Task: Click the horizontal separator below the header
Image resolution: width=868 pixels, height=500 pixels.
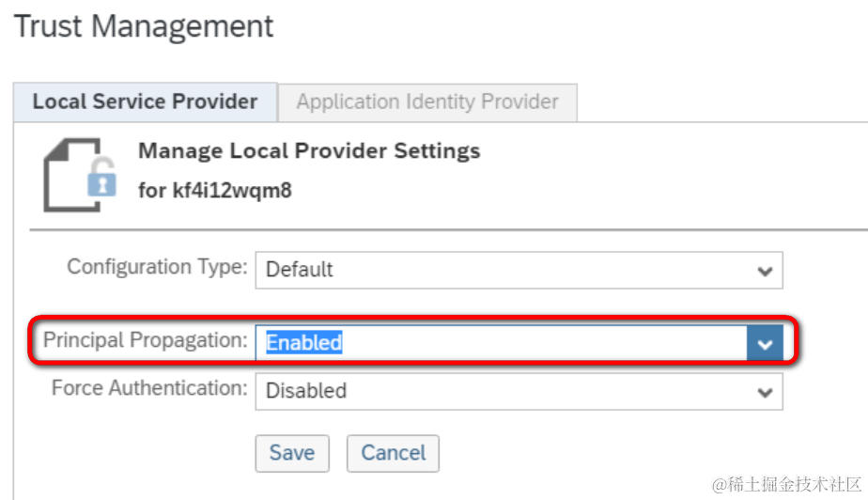Action: [449, 229]
